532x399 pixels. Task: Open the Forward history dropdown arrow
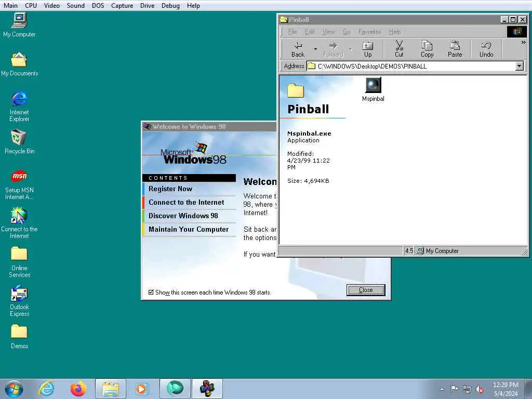point(351,49)
